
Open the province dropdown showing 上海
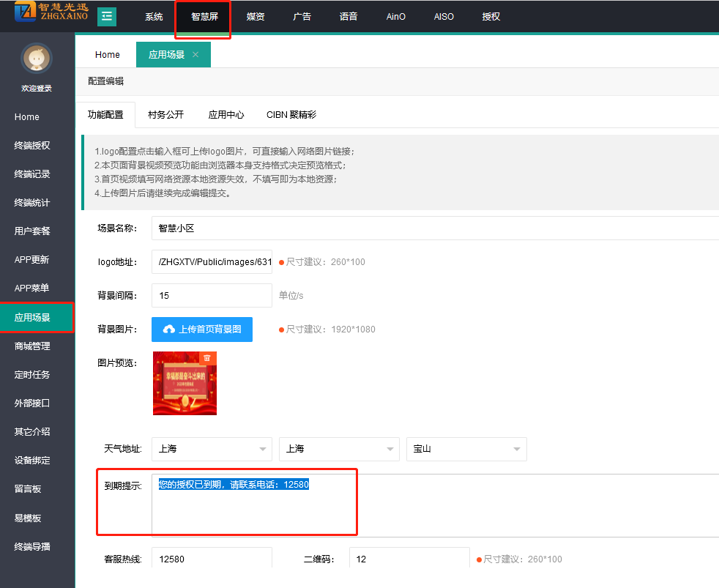211,449
